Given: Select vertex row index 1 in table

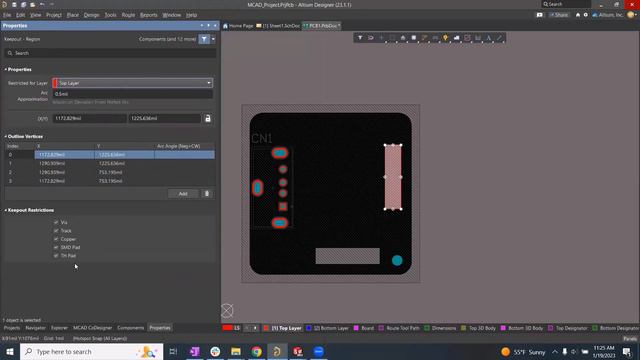Looking at the screenshot, I should coord(109,163).
